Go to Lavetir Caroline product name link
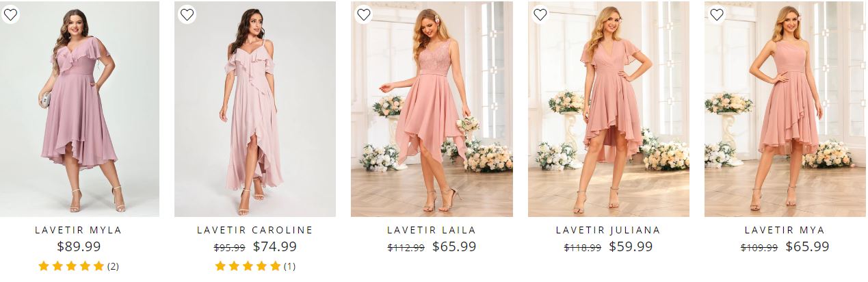This screenshot has width=868, height=282. [254, 230]
